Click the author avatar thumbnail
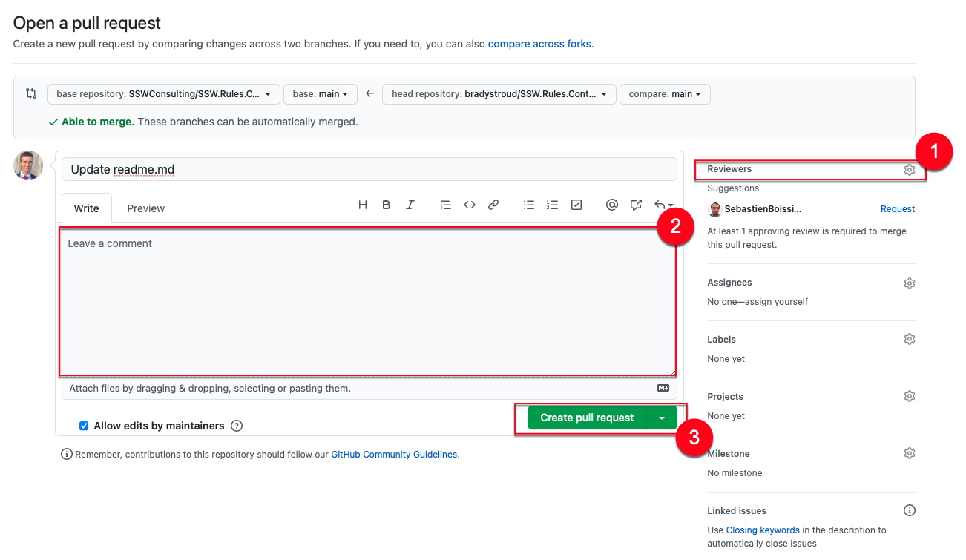The image size is (966, 560). point(28,165)
